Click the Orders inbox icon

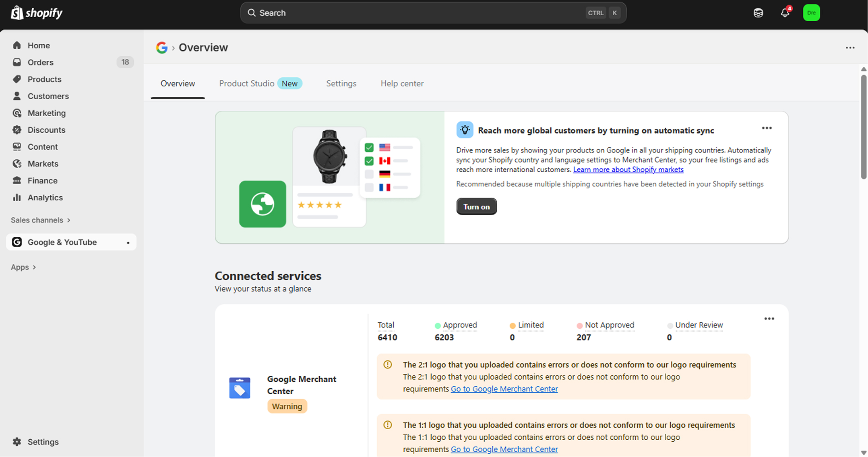[x=17, y=62]
